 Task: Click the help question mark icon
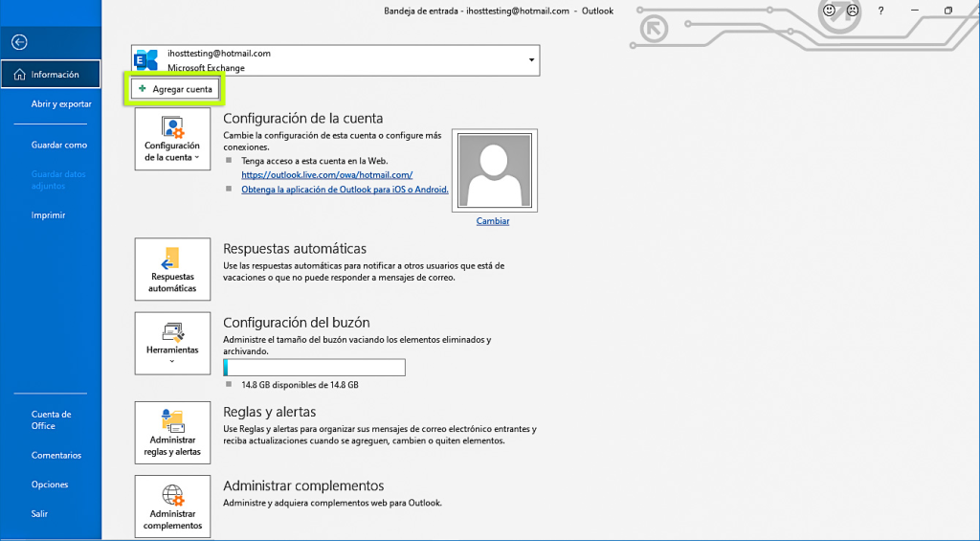pyautogui.click(x=880, y=11)
